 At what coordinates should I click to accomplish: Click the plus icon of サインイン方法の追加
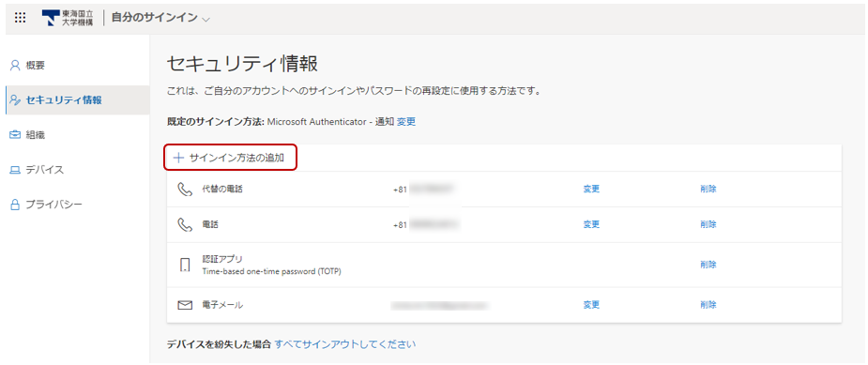point(178,158)
